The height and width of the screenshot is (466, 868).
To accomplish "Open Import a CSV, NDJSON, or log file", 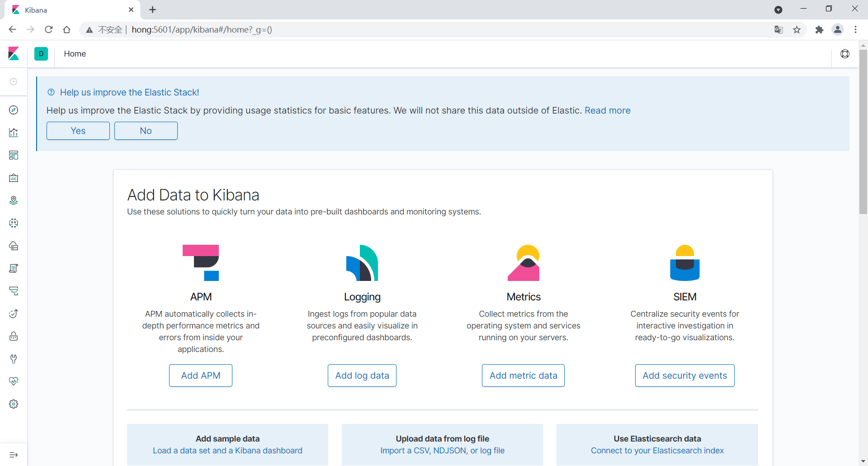I will coord(443,451).
